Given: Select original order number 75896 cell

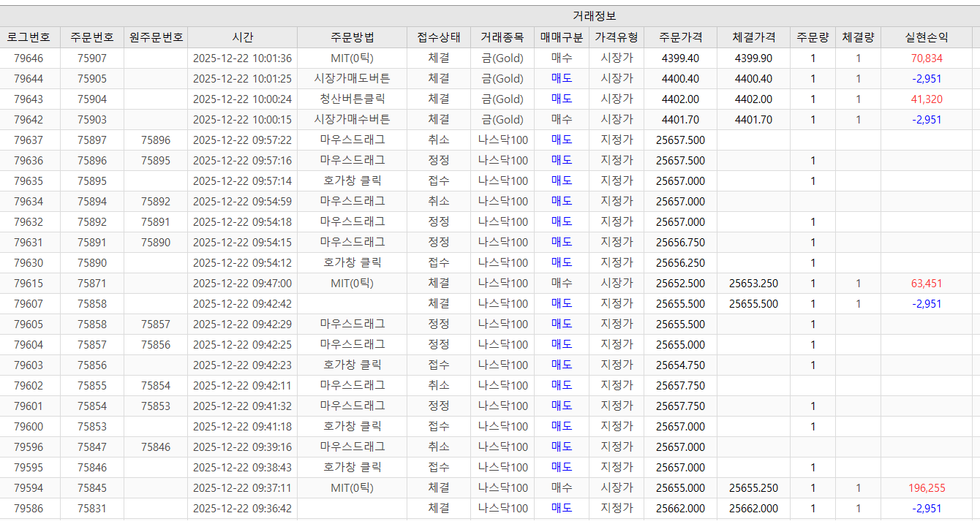Looking at the screenshot, I should (156, 140).
